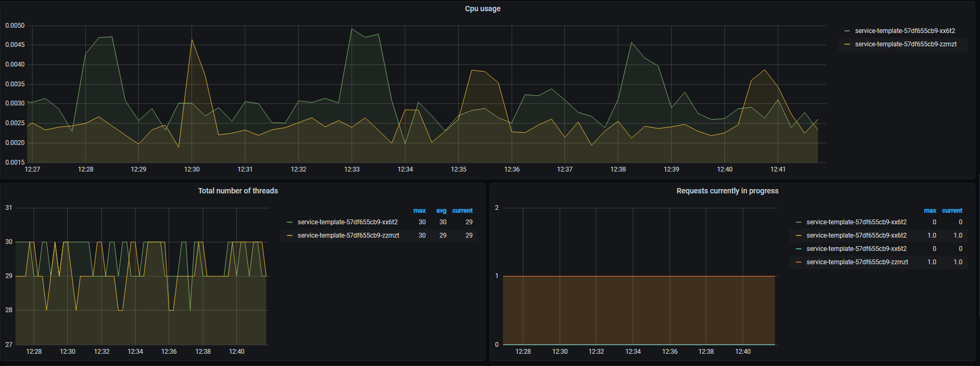Screen dimensions: 980x366
Task: Click 12:27 label on Cpu usage time axis
Action: 33,169
